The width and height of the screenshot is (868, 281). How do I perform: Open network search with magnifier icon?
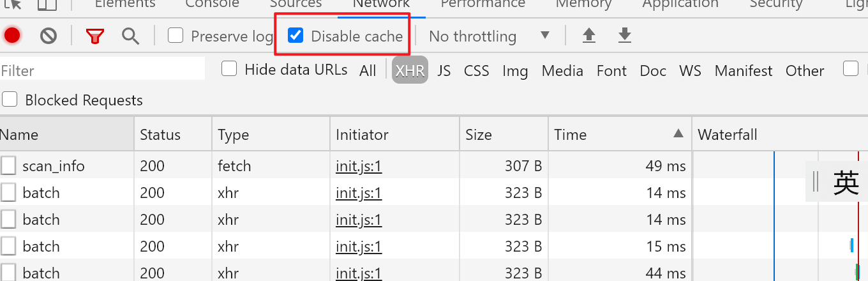coord(131,36)
